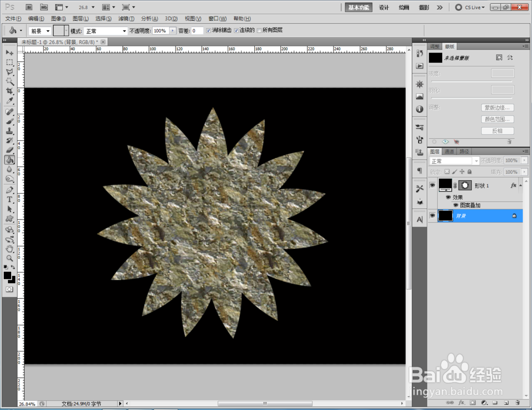Switch to the 路径 Paths tab
This screenshot has height=410, width=532.
[464, 151]
